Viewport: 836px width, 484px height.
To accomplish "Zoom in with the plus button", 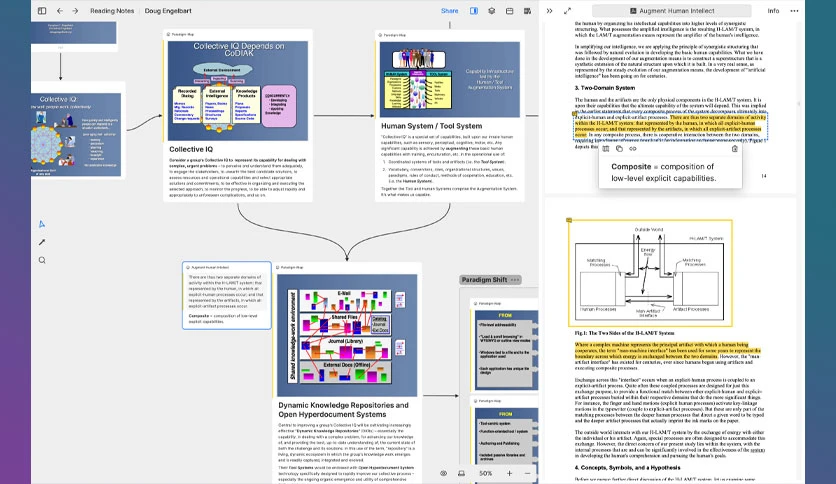I will [509, 473].
